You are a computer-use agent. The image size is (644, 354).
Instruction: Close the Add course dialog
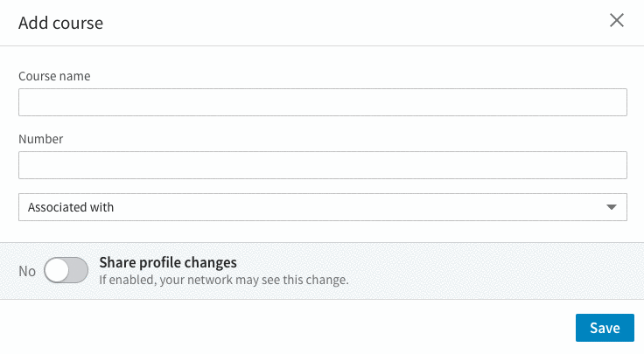(x=617, y=21)
